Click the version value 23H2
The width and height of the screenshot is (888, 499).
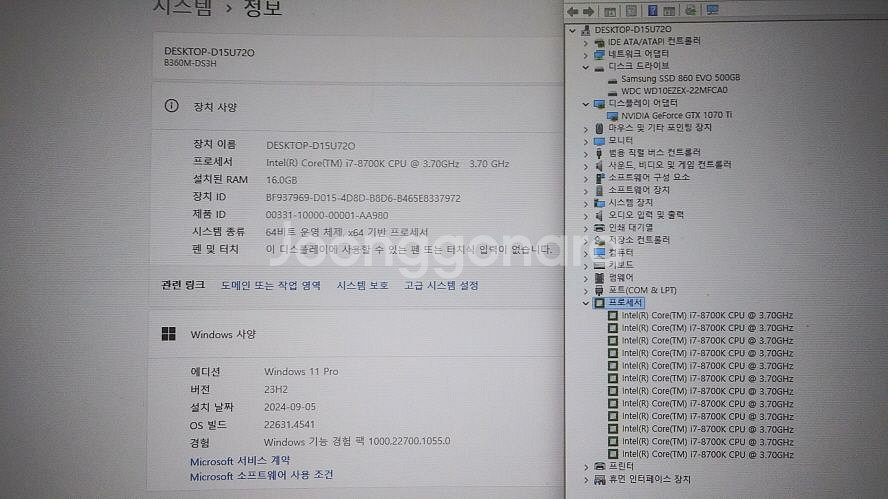click(x=276, y=389)
